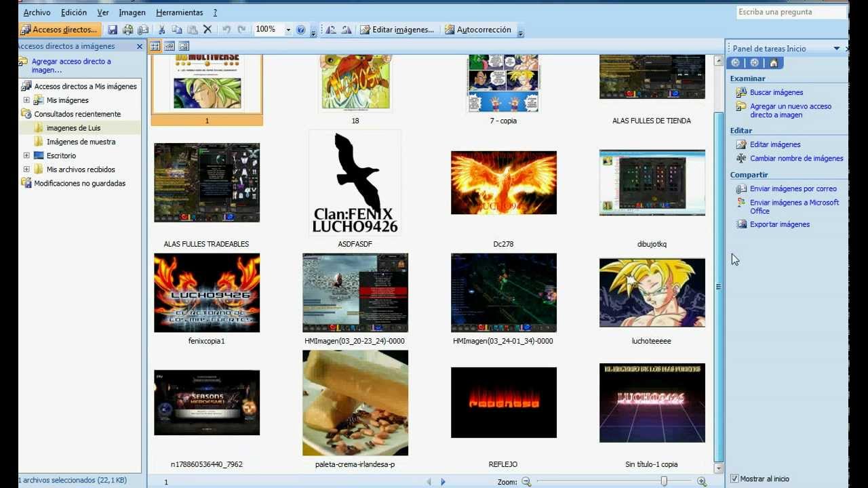
Task: Click the Copy icon in toolbar
Action: (177, 30)
